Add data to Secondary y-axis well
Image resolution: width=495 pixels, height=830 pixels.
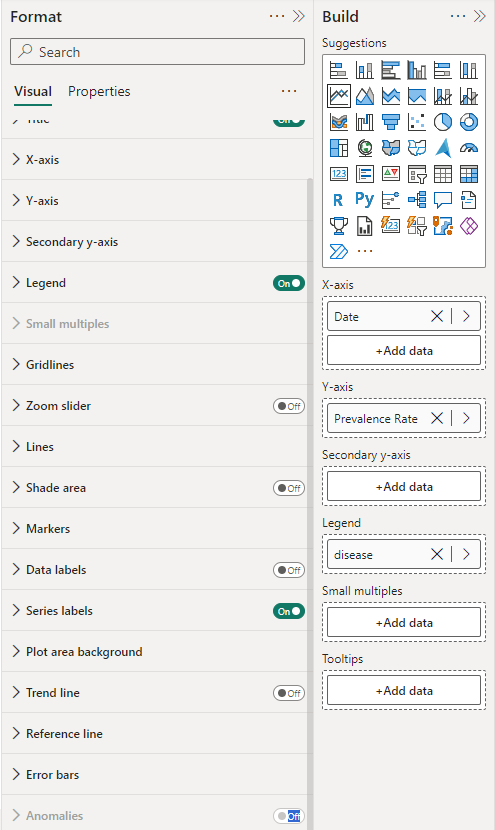404,486
